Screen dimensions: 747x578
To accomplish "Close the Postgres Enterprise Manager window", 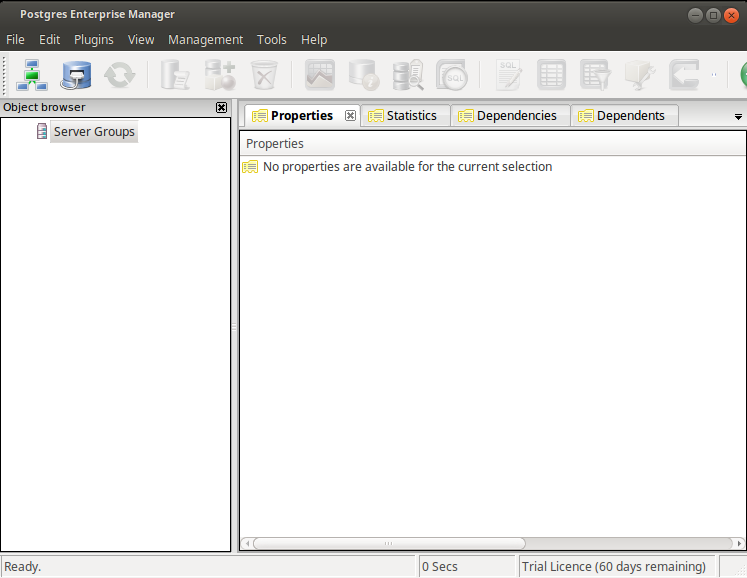I will 731,16.
